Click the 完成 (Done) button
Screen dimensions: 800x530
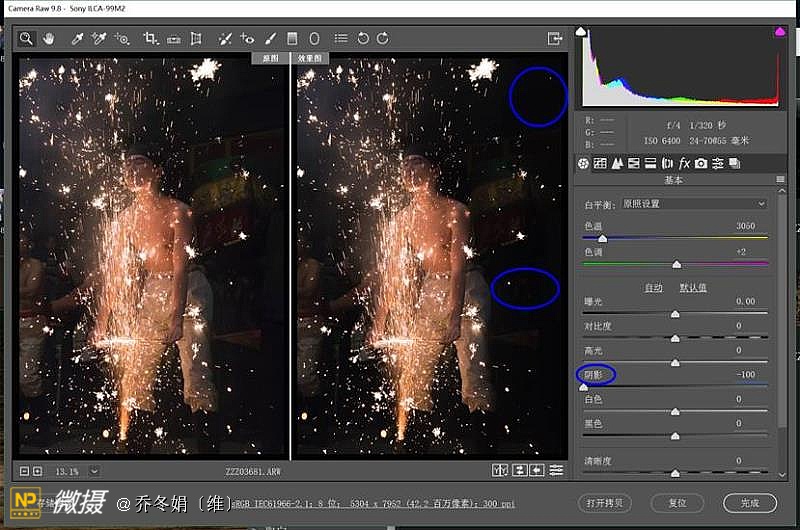(750, 503)
